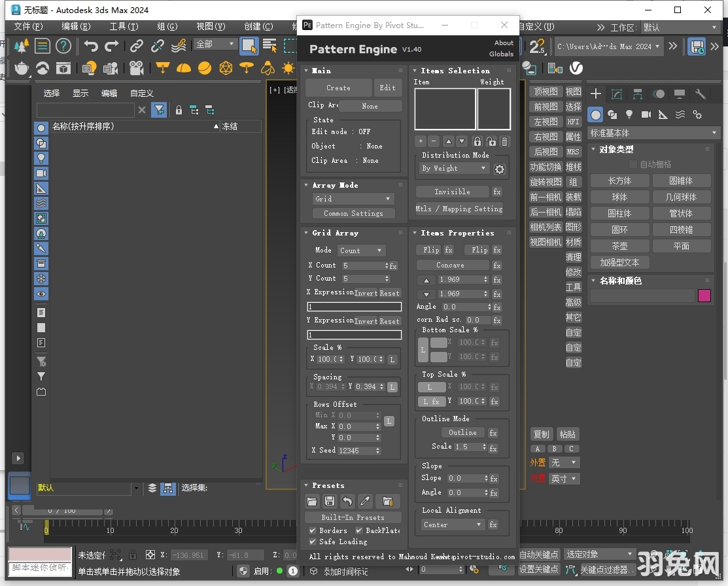
Task: Click the Create button in Pattern Engine
Action: [338, 87]
